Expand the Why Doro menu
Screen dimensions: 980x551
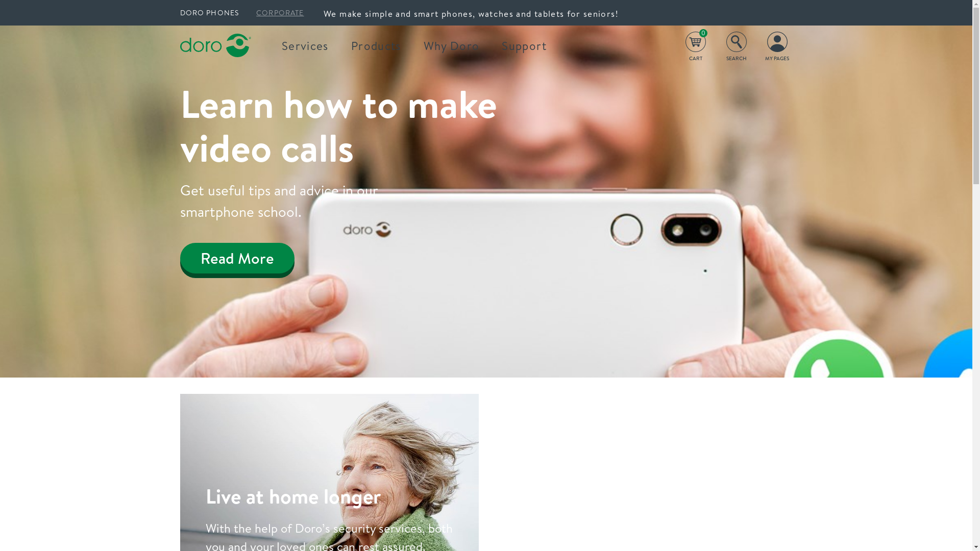(x=451, y=46)
